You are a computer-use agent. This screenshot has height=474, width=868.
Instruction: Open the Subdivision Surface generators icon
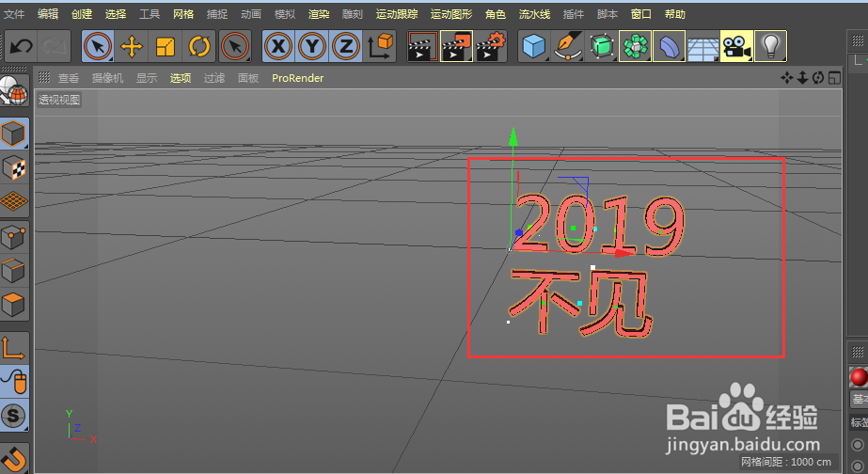point(602,46)
